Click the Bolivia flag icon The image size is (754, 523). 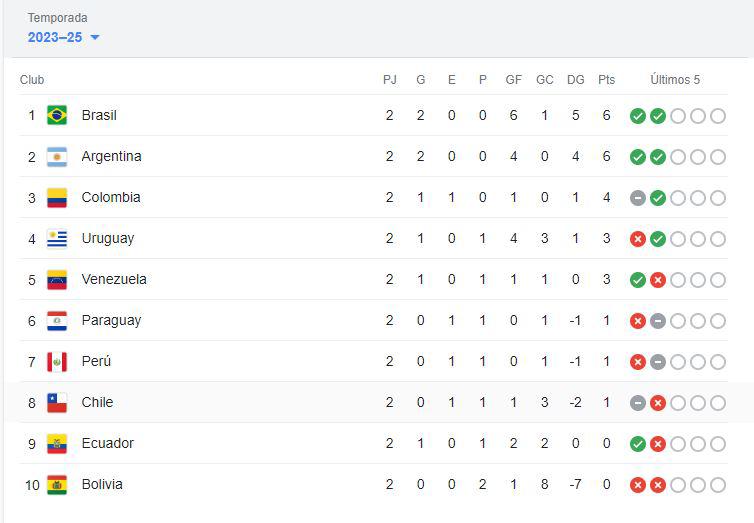[57, 485]
